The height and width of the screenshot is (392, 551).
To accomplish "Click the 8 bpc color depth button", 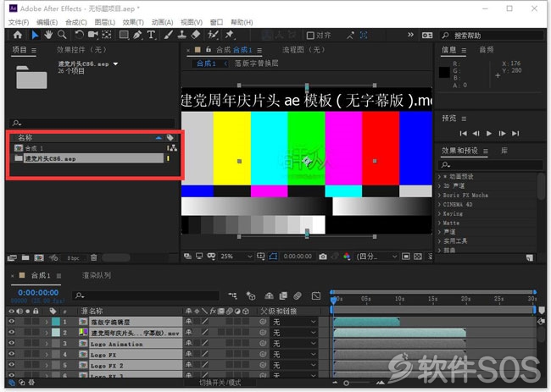I will 73,258.
